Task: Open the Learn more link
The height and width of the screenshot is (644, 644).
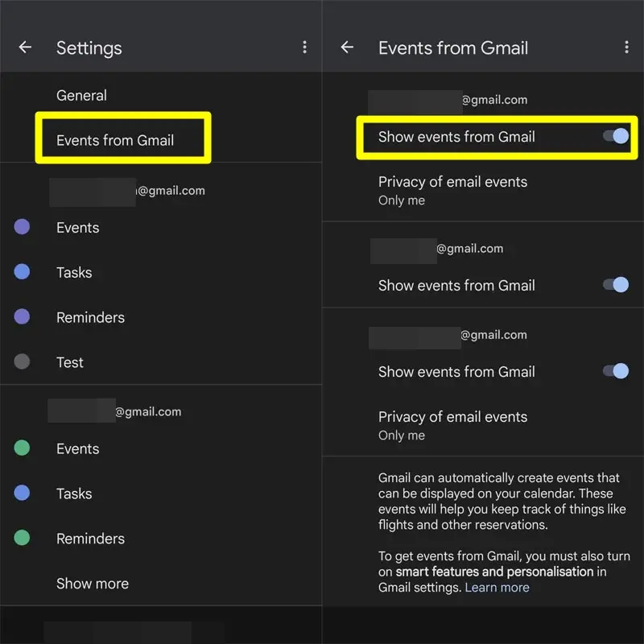Action: (497, 588)
